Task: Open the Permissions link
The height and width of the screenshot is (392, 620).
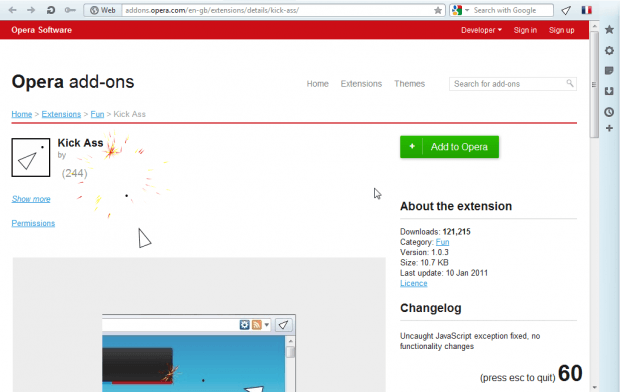Action: point(33,223)
